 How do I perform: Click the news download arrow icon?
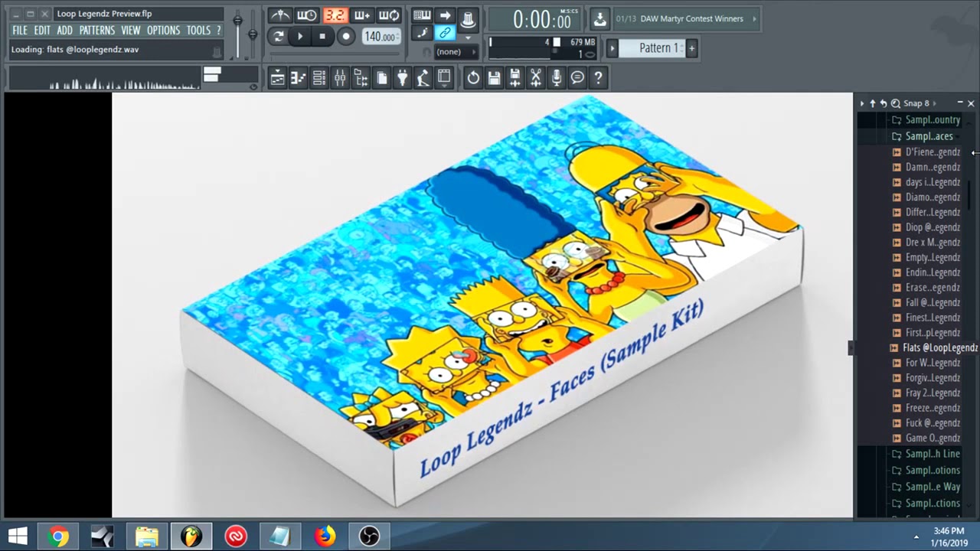pos(599,19)
